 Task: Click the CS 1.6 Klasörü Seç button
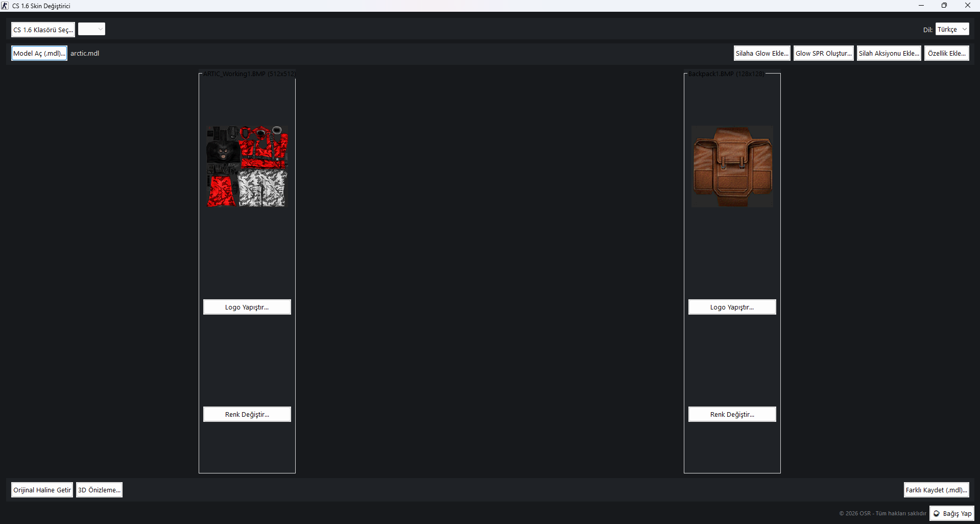coord(43,30)
